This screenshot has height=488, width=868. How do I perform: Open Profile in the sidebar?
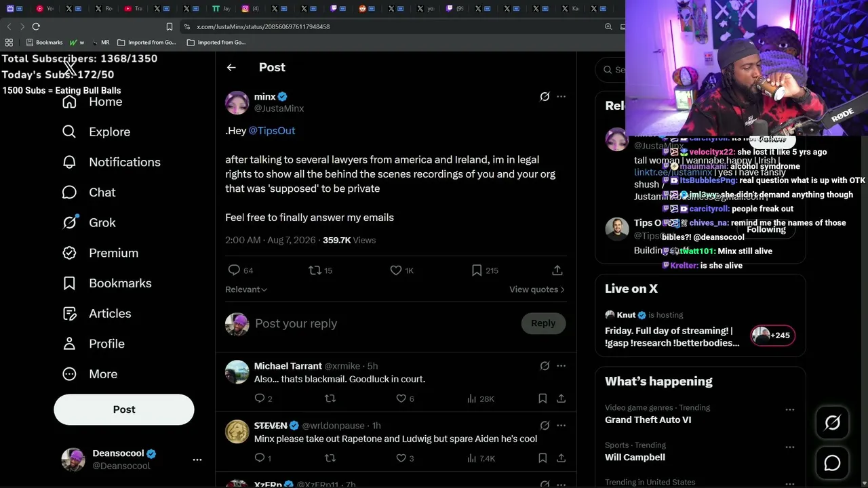[x=93, y=344]
